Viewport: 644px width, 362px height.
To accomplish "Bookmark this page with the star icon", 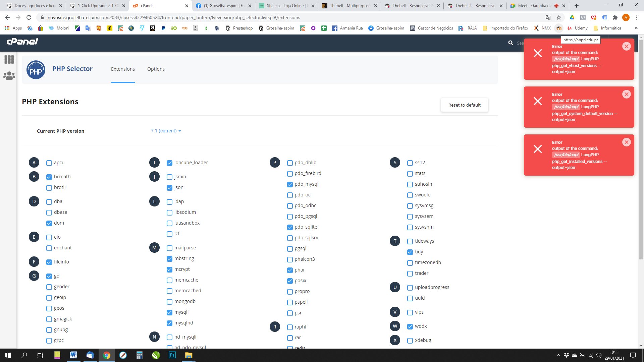I will [559, 17].
